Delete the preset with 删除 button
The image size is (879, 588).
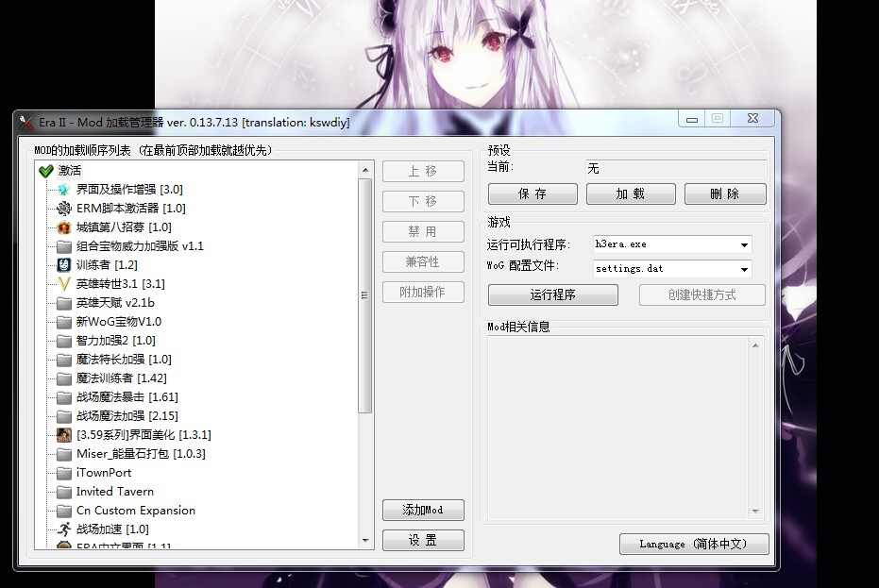pyautogui.click(x=725, y=193)
